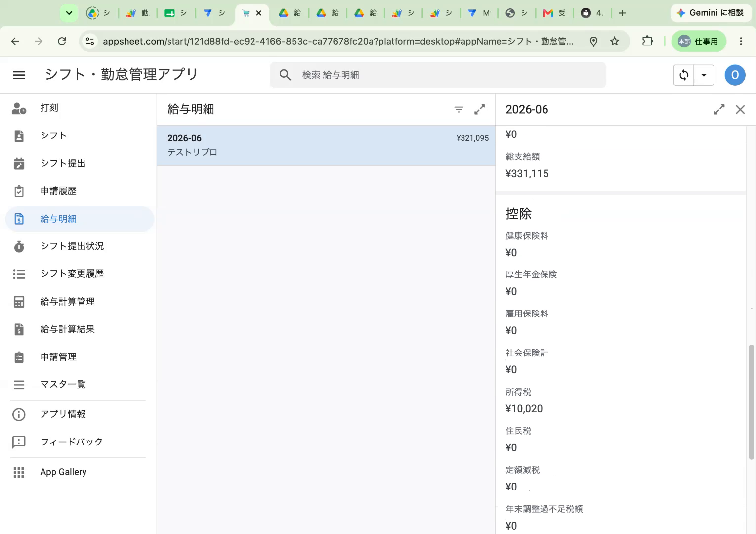The image size is (756, 534).
Task: Open the dropdown arrow next to the sync button
Action: (704, 75)
